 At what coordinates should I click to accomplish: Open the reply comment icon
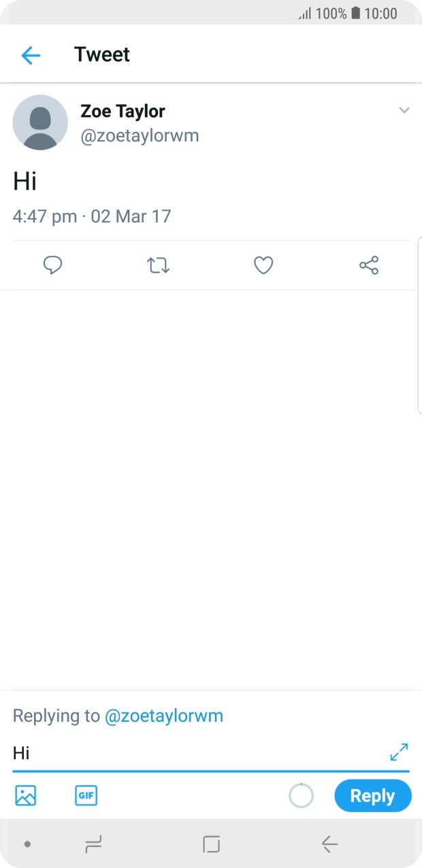coord(52,265)
